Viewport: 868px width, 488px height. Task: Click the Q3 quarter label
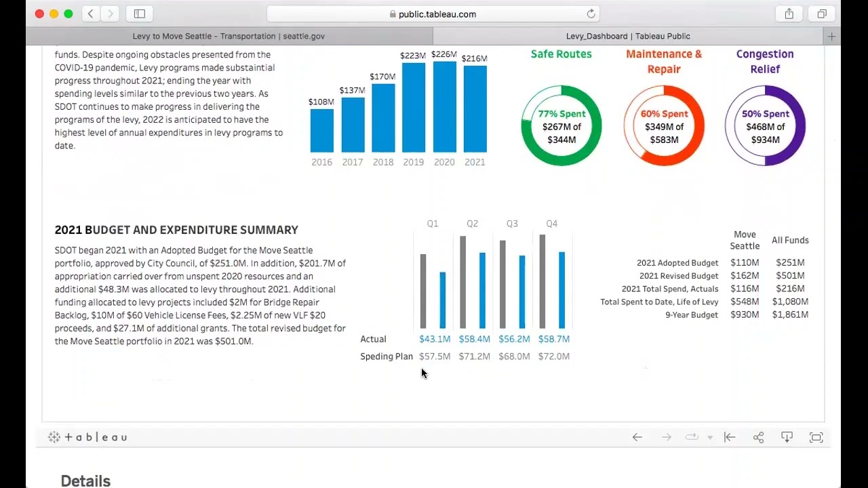(x=512, y=224)
